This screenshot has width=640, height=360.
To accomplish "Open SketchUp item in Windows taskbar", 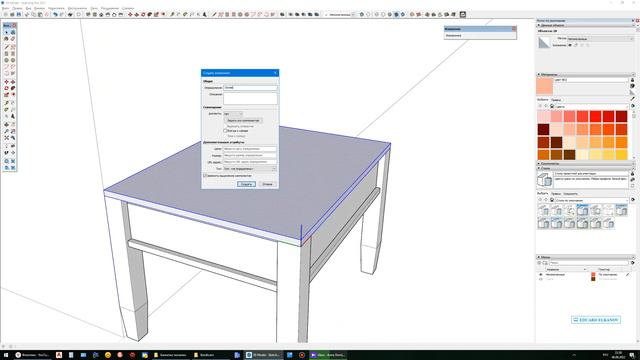I will [264, 355].
